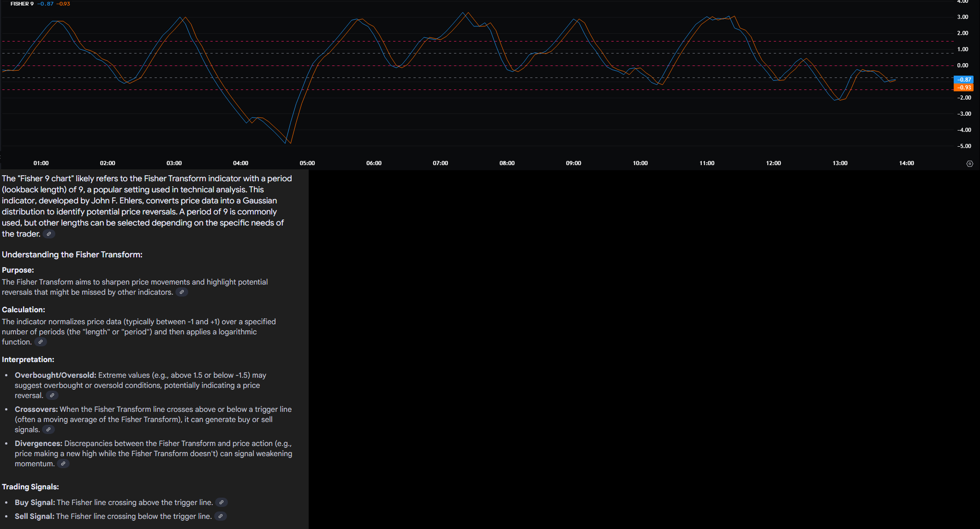
Task: Click the -5.00 price scale value
Action: click(963, 146)
